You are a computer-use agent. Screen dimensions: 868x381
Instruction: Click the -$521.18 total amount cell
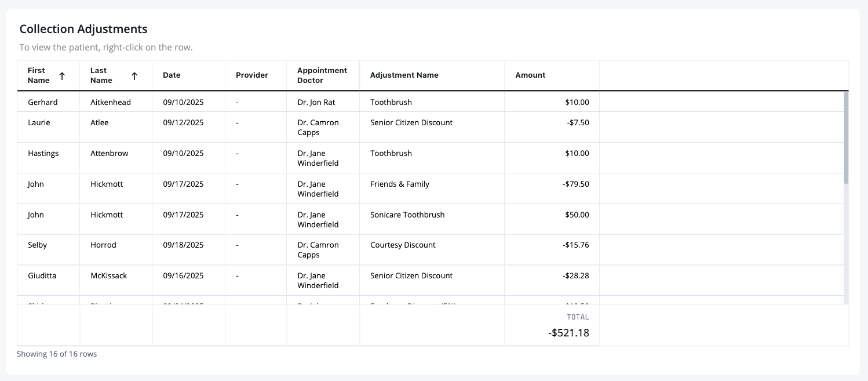552,326
